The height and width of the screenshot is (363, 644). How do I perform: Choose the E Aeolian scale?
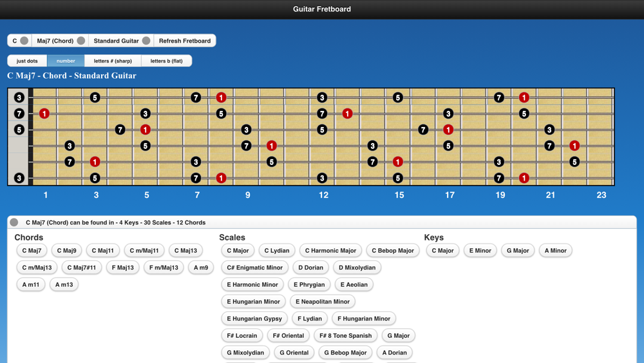point(354,284)
